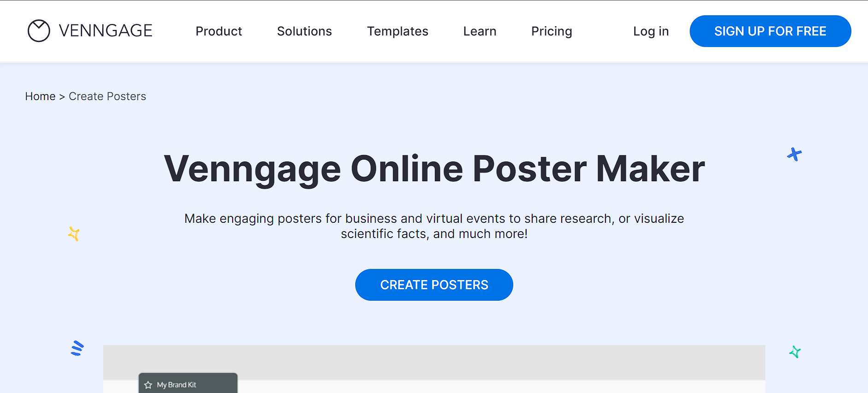The image size is (868, 393).
Task: Click the star icon beside My Brand Kit
Action: pyautogui.click(x=148, y=384)
